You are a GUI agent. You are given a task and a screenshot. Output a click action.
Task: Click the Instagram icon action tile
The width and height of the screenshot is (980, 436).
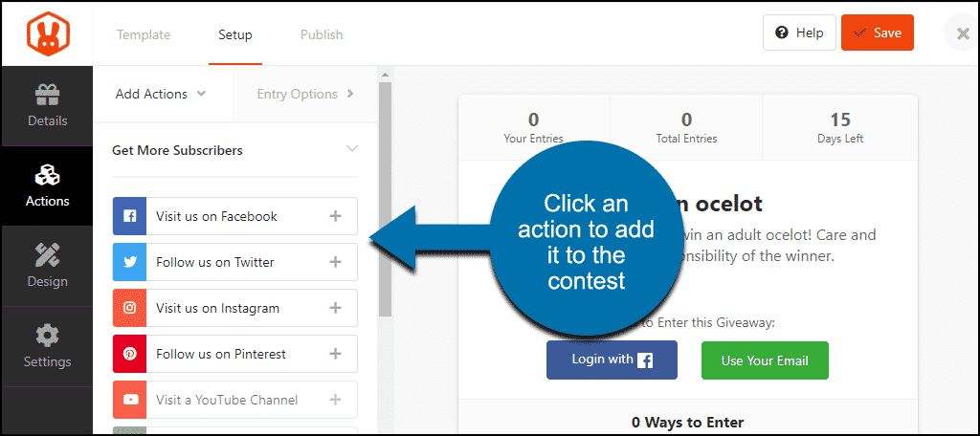click(129, 308)
